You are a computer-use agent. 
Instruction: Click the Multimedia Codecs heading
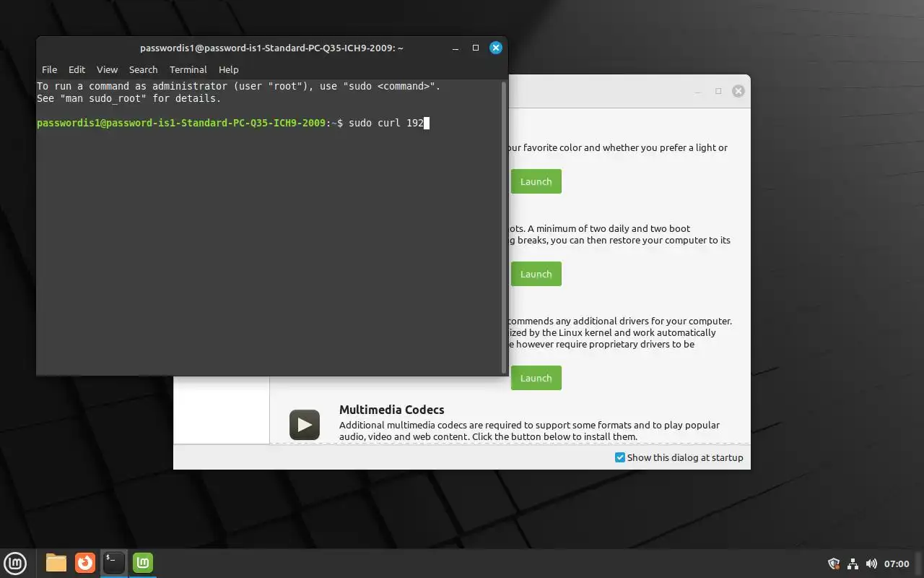392,410
